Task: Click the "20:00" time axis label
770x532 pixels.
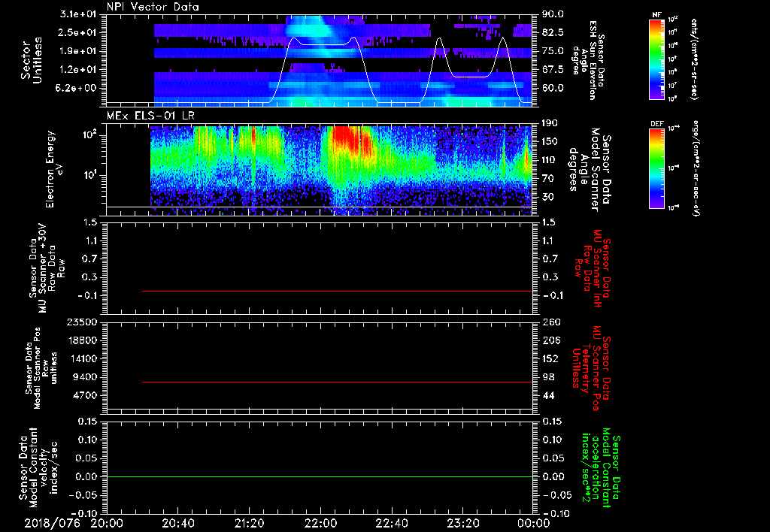Action: pos(107,523)
